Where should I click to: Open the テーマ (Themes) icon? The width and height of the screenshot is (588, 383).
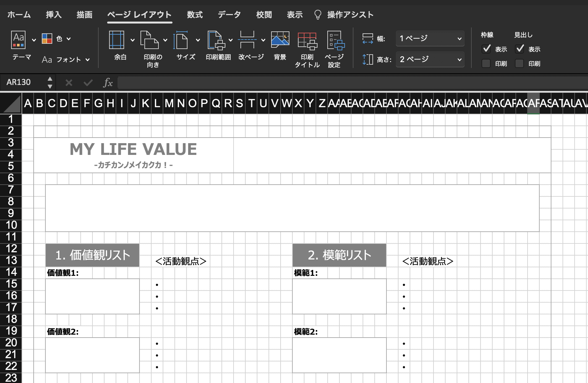(19, 40)
